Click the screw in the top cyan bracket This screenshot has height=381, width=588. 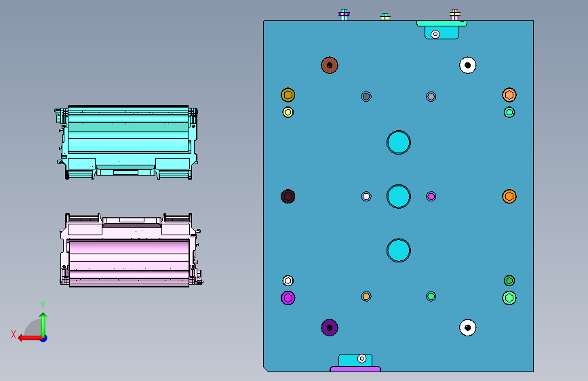(435, 34)
